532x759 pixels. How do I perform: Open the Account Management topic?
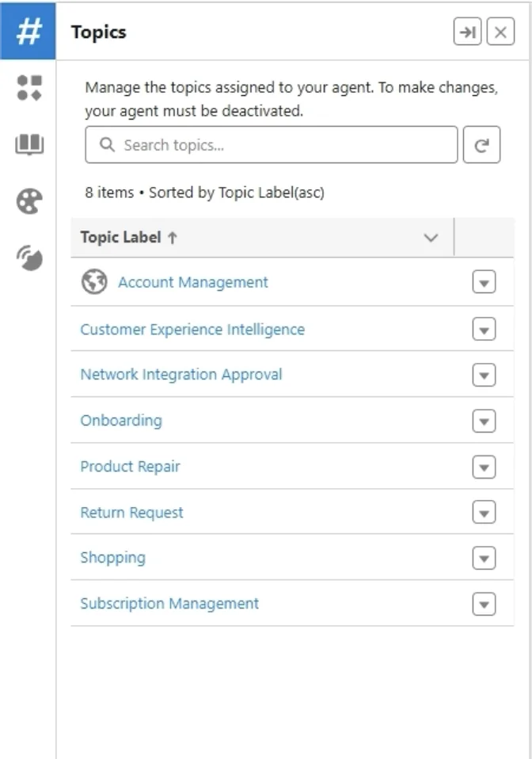(x=193, y=282)
